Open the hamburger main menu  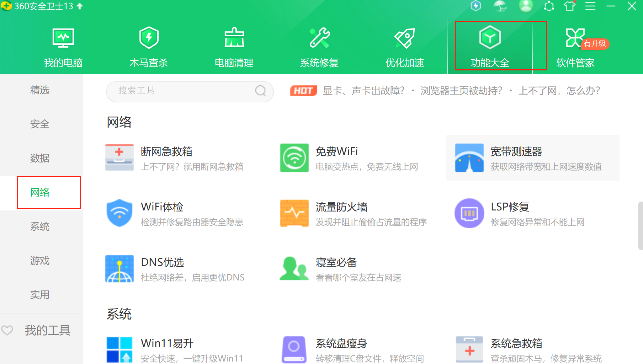tap(590, 6)
